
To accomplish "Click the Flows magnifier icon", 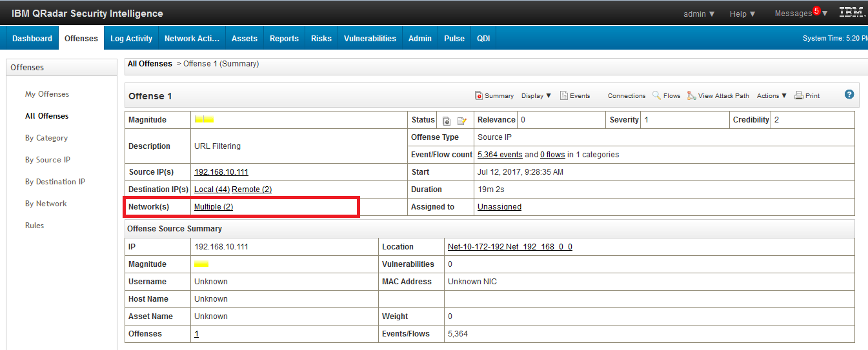I will click(x=656, y=95).
